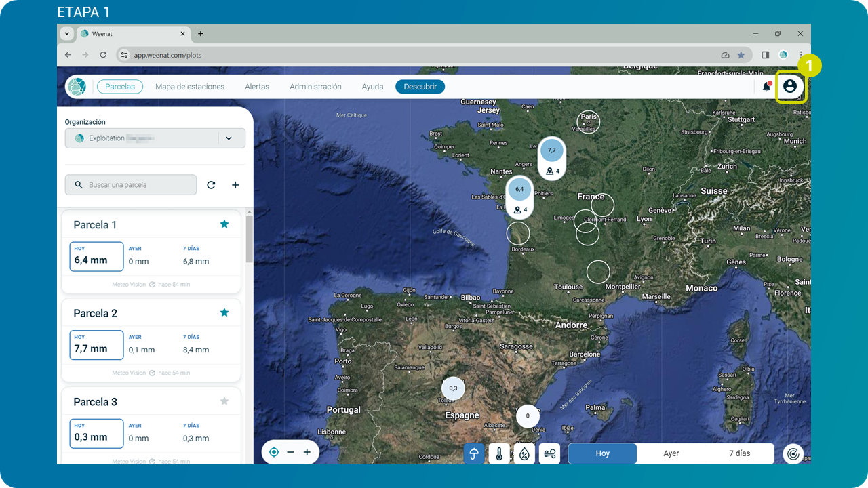The height and width of the screenshot is (488, 868).
Task: Open the notifications bell
Action: click(766, 87)
